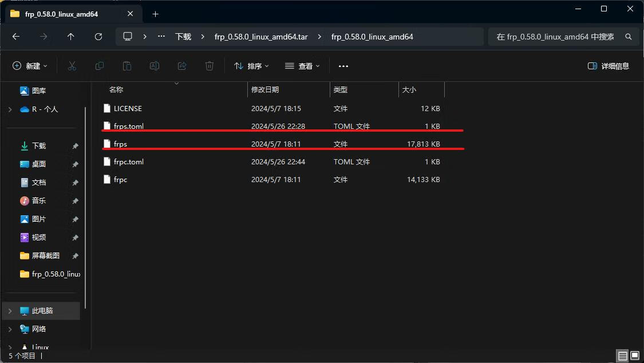Switch to large thumbnails view

tap(635, 356)
